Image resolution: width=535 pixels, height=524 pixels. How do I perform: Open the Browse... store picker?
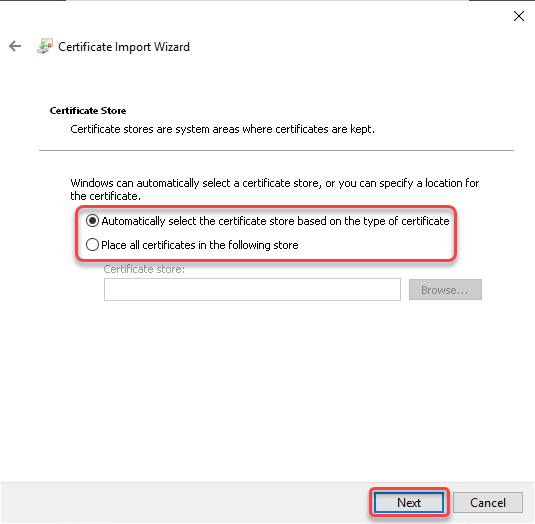click(445, 290)
